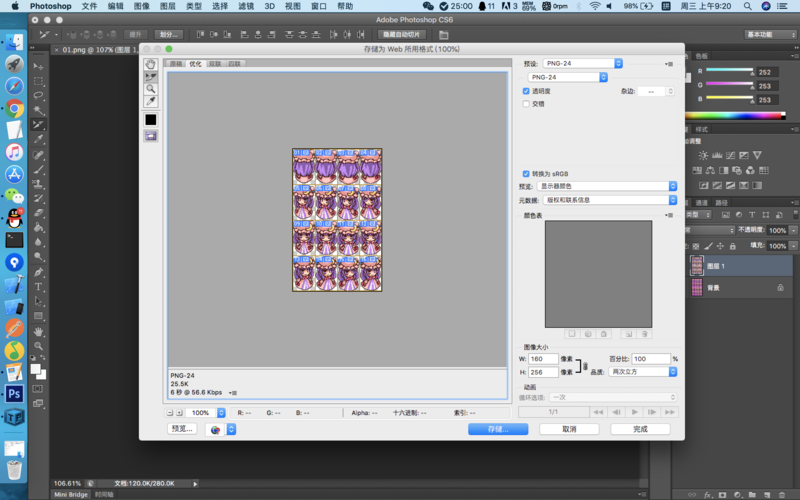Click the foreground color swatch
This screenshot has height=500, width=800.
click(x=35, y=369)
